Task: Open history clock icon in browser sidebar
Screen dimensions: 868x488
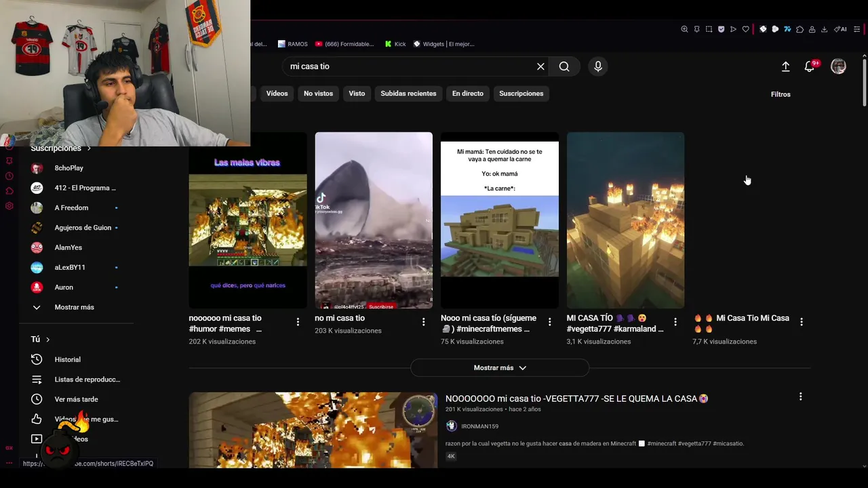Action: coord(9,176)
